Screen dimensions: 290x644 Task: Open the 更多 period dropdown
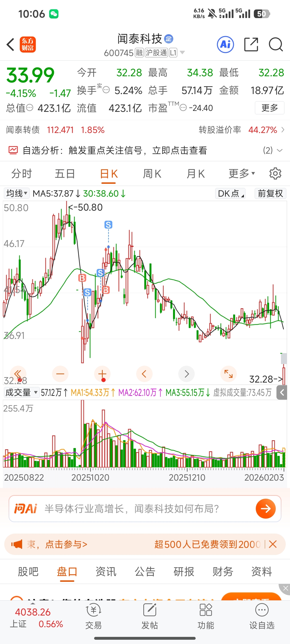(242, 174)
